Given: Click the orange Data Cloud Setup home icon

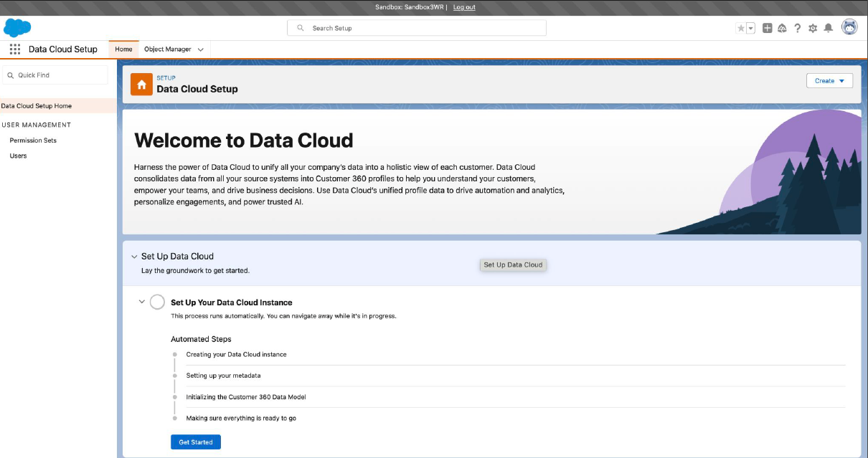Looking at the screenshot, I should click(x=141, y=84).
